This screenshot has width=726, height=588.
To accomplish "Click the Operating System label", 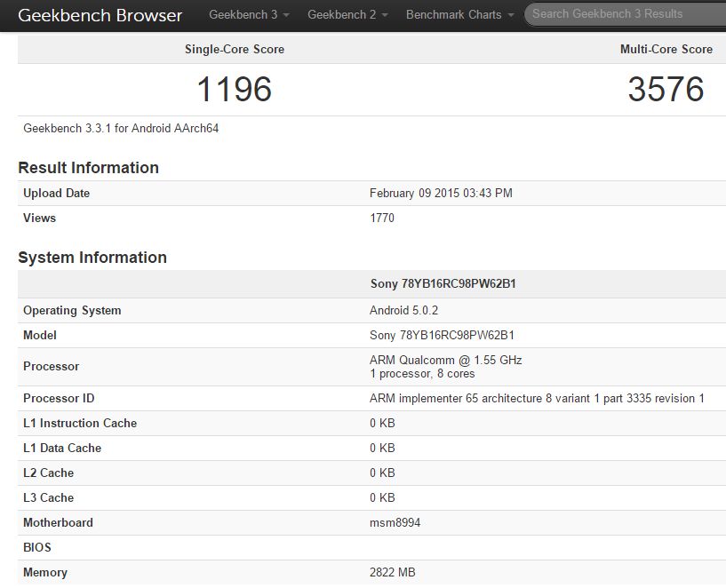I will click(72, 310).
